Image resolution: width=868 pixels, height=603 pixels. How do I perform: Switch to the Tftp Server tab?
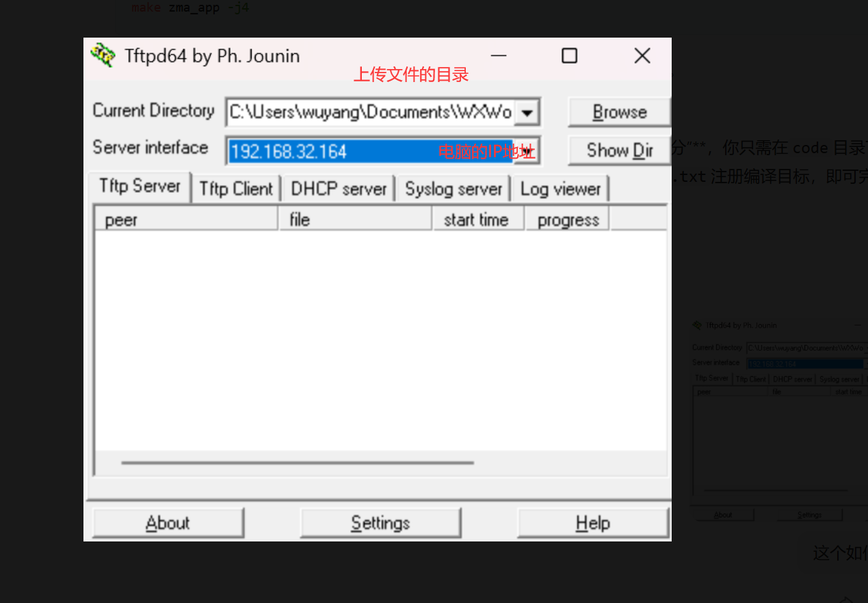140,186
